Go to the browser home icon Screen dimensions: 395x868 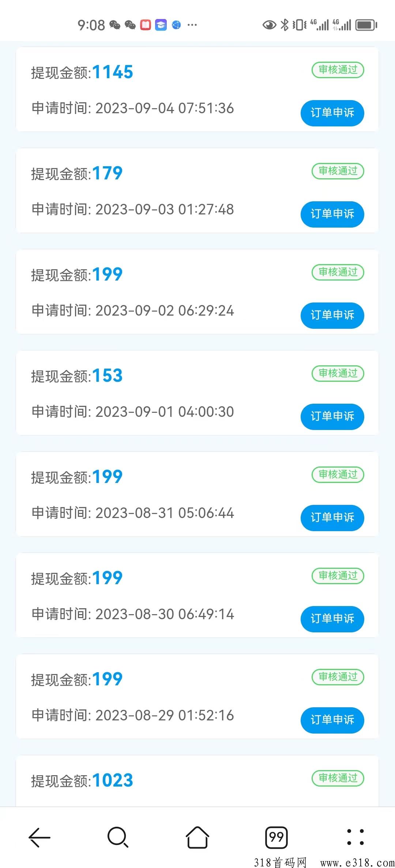197,837
